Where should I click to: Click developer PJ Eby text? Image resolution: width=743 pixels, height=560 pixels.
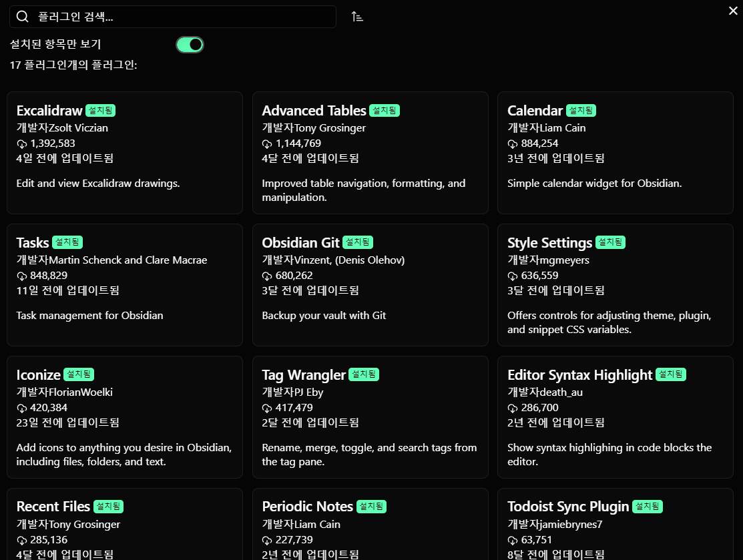292,392
